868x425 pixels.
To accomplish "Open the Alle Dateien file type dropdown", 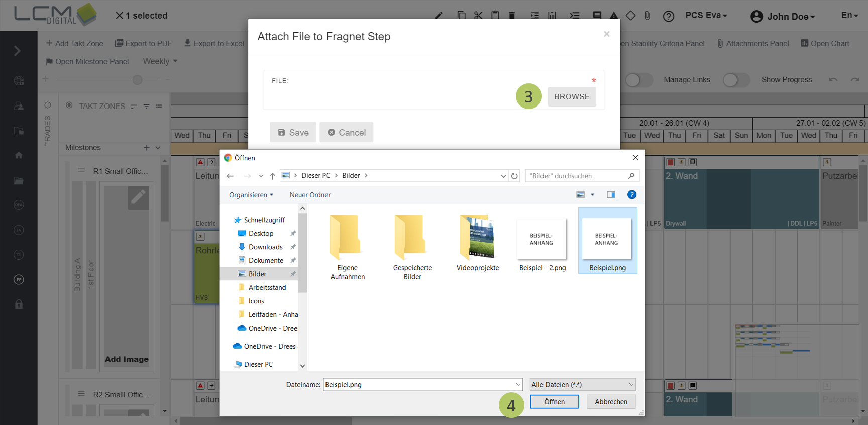I will [583, 385].
